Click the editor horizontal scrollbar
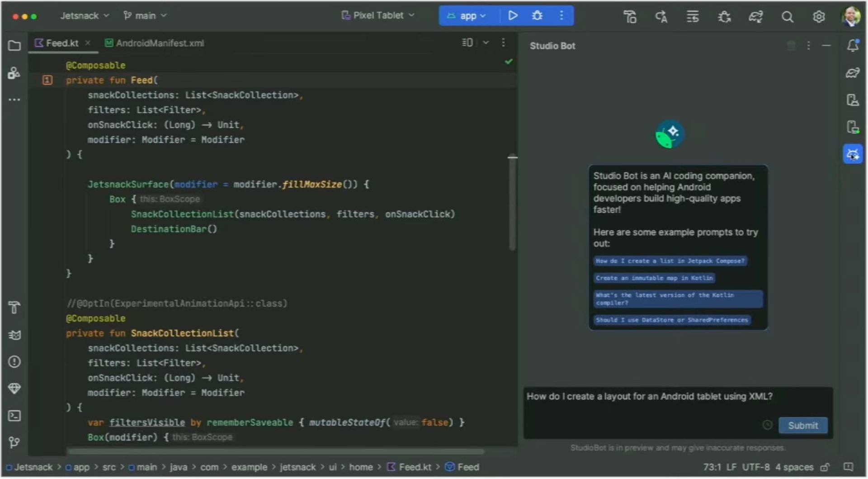Viewport: 868px width, 479px height. click(x=276, y=451)
